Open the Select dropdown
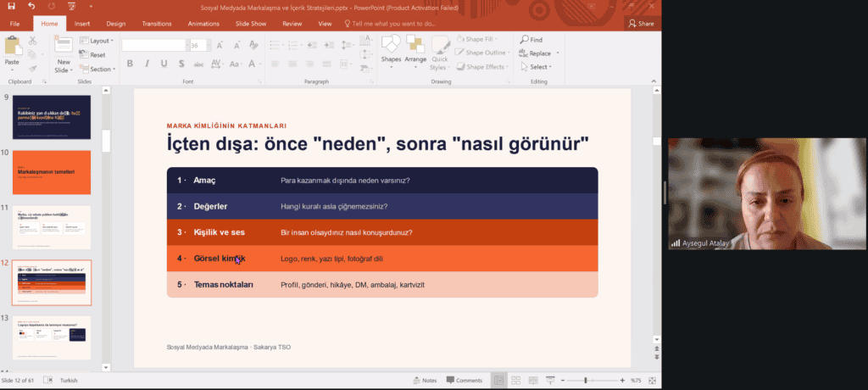 pyautogui.click(x=537, y=67)
